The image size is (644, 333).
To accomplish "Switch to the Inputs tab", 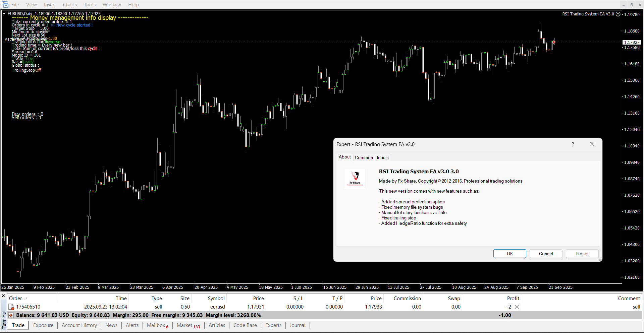I will [382, 157].
